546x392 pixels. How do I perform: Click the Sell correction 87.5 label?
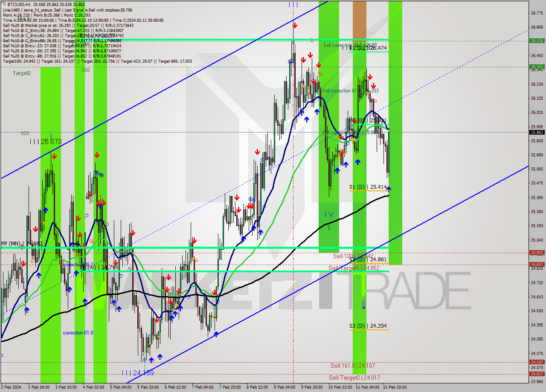pyautogui.click(x=350, y=45)
